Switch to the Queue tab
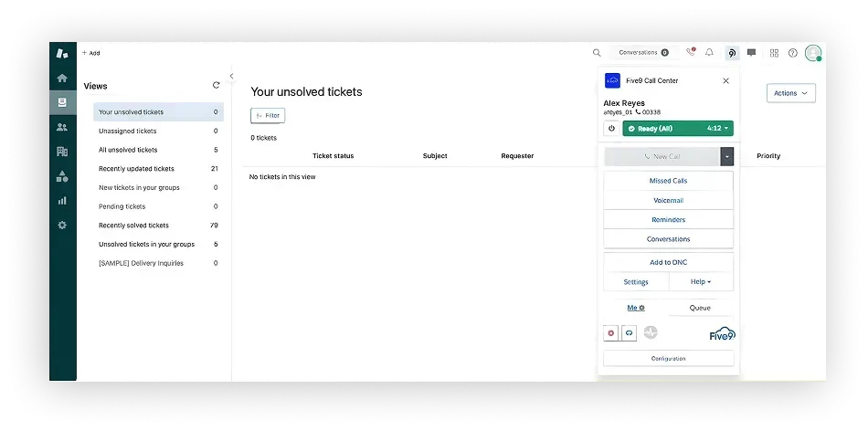The height and width of the screenshot is (431, 868). tap(700, 308)
